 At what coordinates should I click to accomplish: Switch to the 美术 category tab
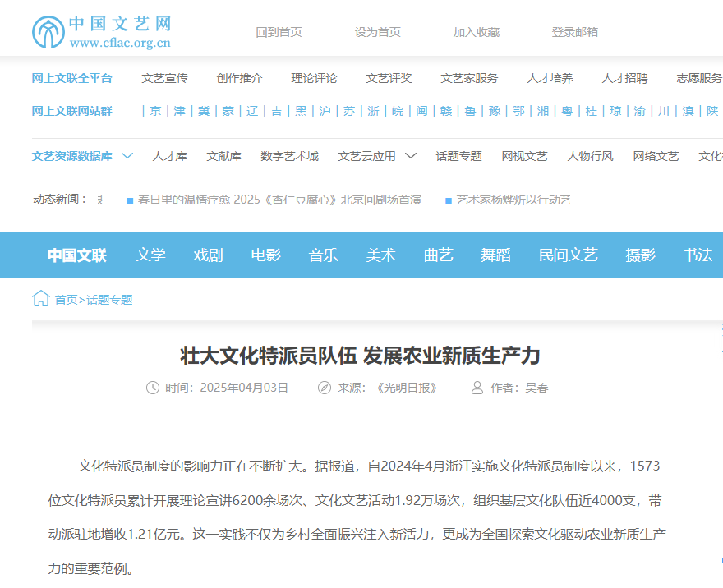[380, 255]
